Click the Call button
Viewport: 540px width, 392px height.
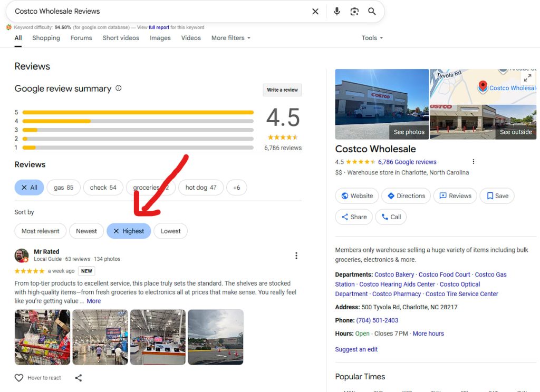tap(391, 217)
